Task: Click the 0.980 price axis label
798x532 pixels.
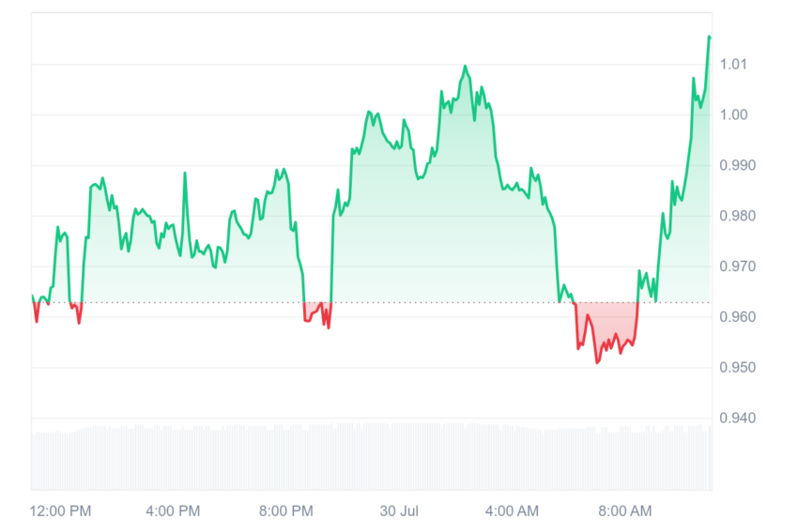Action: click(x=737, y=216)
